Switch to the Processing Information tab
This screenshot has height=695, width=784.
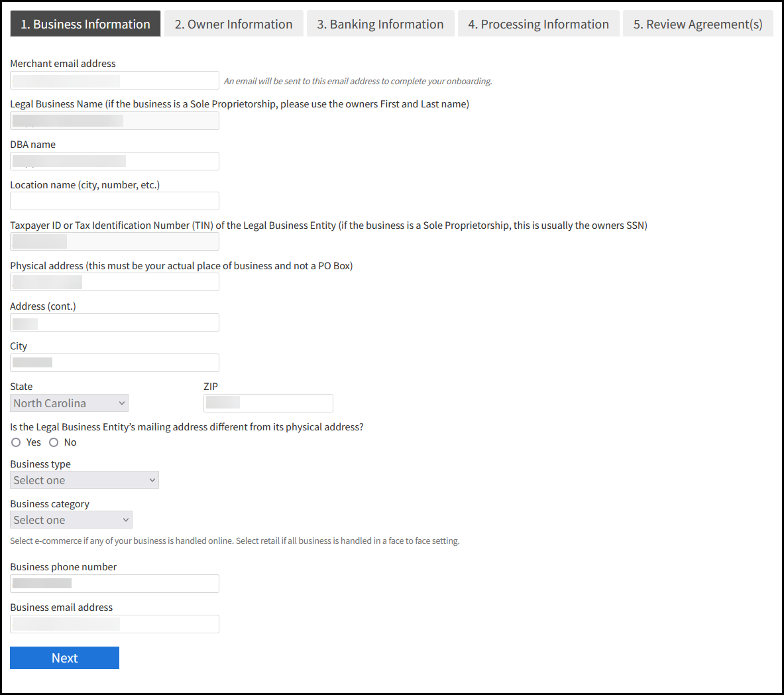tap(538, 23)
